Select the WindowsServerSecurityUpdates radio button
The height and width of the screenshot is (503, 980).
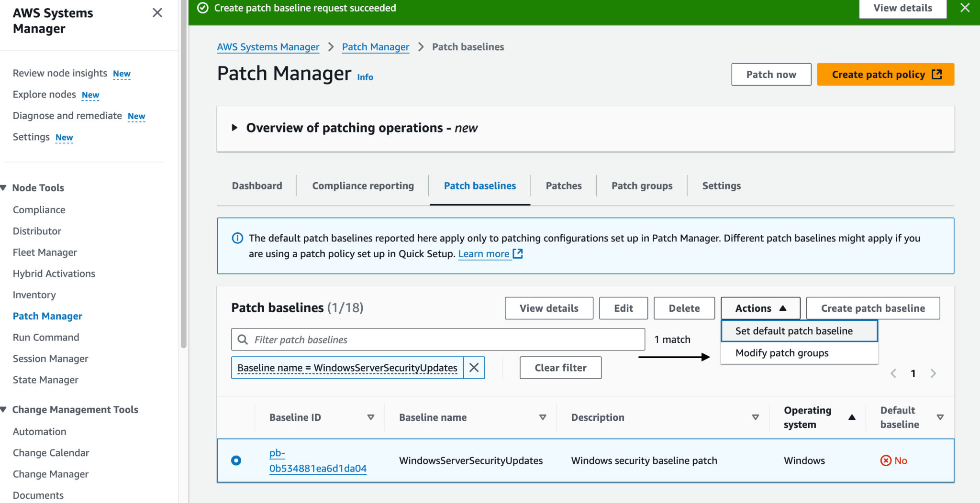[235, 460]
